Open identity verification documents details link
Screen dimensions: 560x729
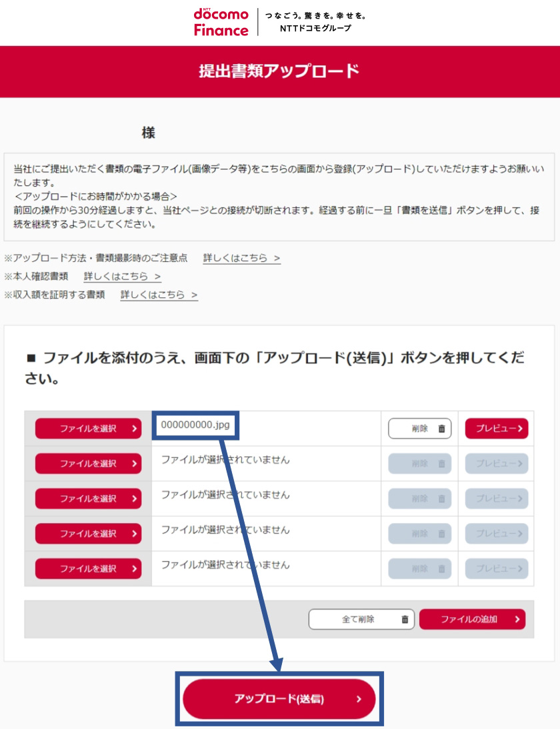click(122, 277)
